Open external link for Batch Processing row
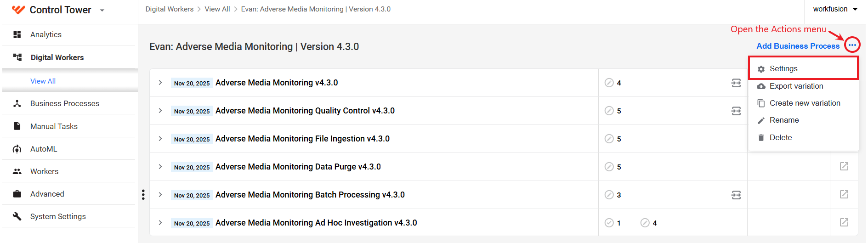The width and height of the screenshot is (868, 243). click(844, 194)
